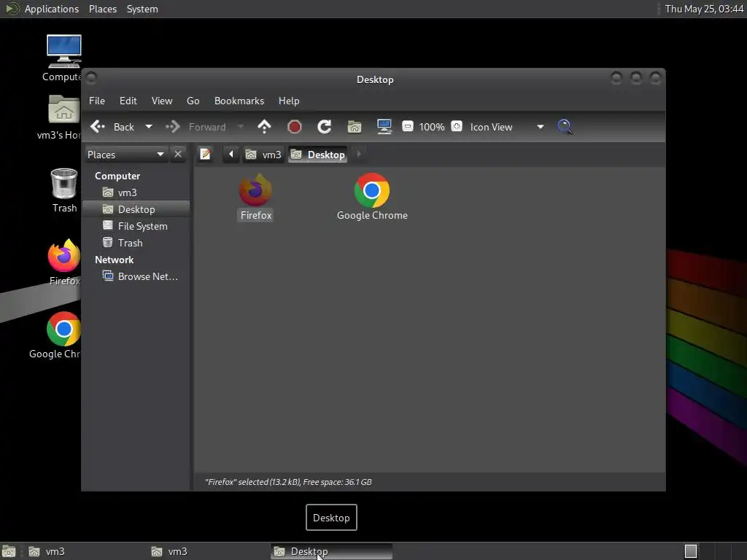Open the View menu
Screen dimensions: 747x560
[162, 101]
